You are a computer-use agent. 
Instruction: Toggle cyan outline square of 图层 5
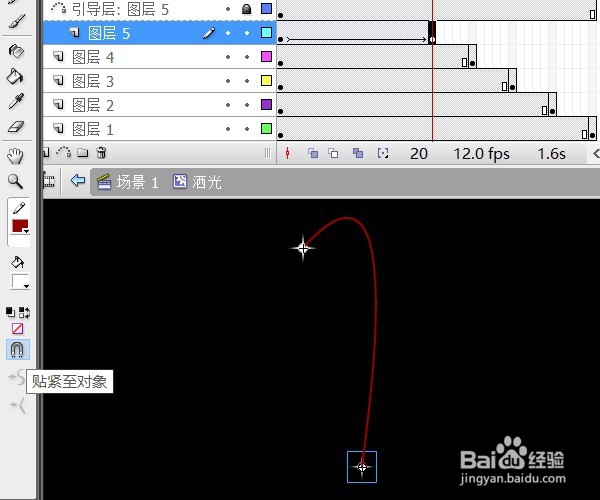(266, 33)
